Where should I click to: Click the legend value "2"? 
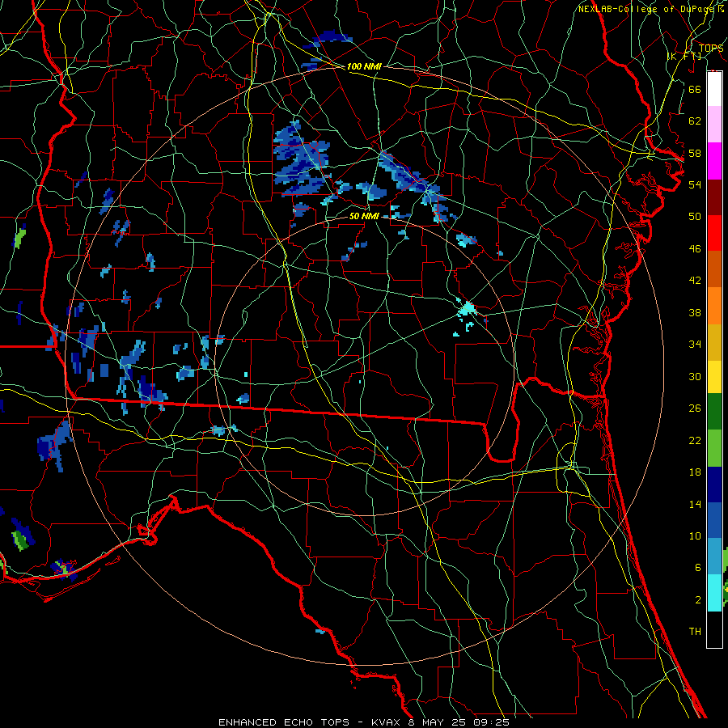pyautogui.click(x=697, y=600)
